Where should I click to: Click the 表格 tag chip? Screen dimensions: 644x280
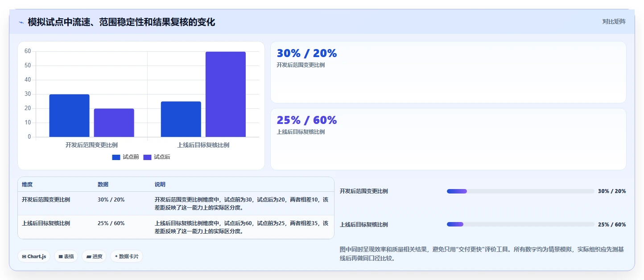click(x=66, y=256)
